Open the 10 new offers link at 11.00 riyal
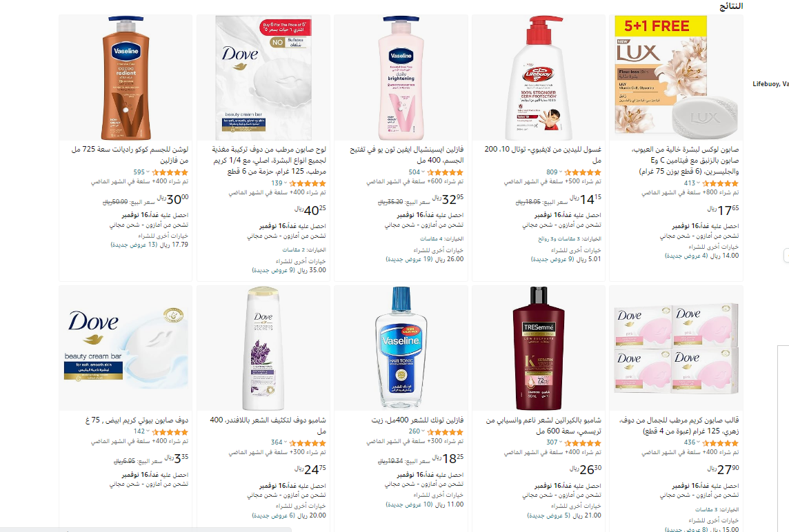 pyautogui.click(x=425, y=504)
